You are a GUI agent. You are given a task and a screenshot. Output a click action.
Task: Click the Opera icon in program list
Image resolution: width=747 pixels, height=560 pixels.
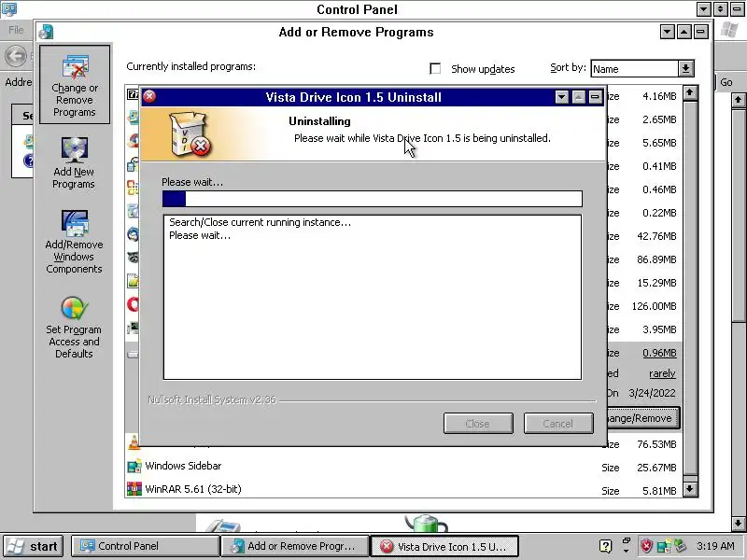133,304
